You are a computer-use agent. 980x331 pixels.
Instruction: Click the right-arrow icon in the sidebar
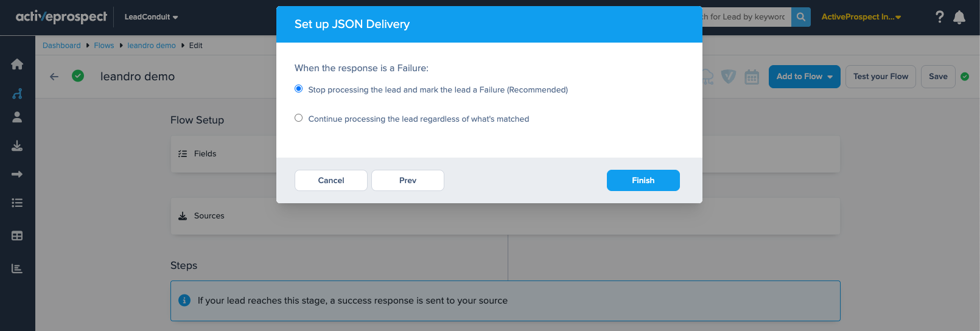point(17,174)
